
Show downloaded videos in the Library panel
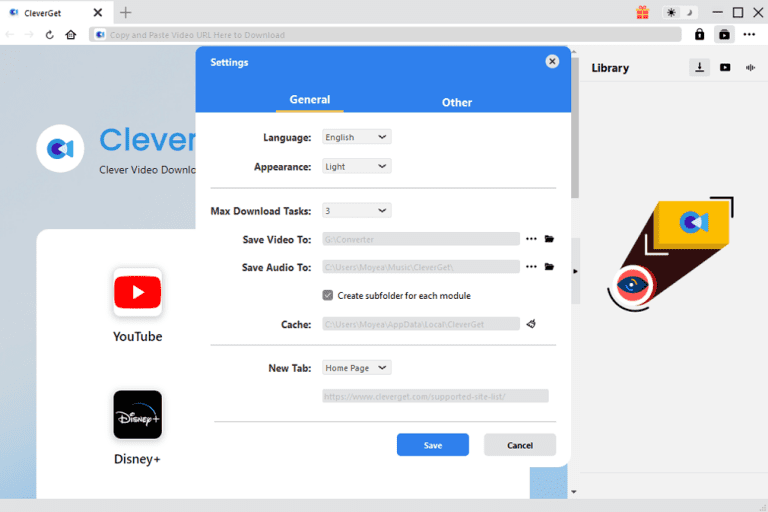click(x=725, y=68)
